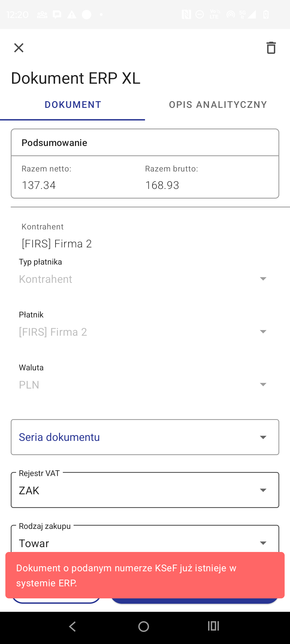Tap the Android home circle button

[144, 627]
